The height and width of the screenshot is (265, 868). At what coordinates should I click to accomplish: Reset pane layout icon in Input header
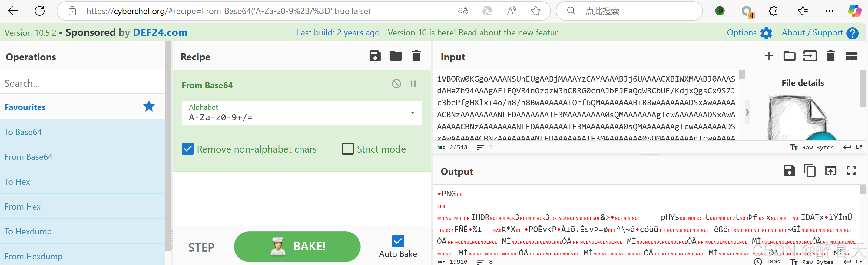coord(851,56)
